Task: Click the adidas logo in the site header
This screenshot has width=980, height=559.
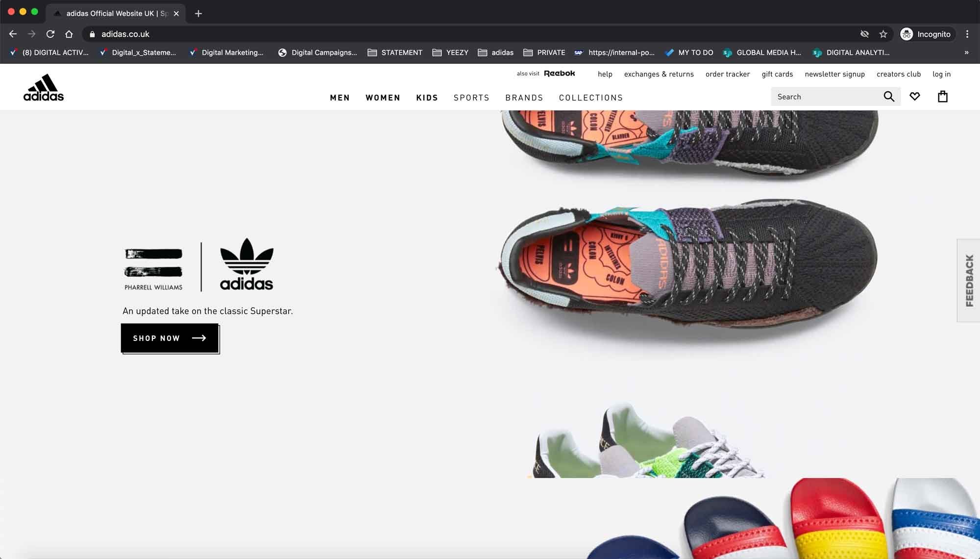Action: click(44, 88)
